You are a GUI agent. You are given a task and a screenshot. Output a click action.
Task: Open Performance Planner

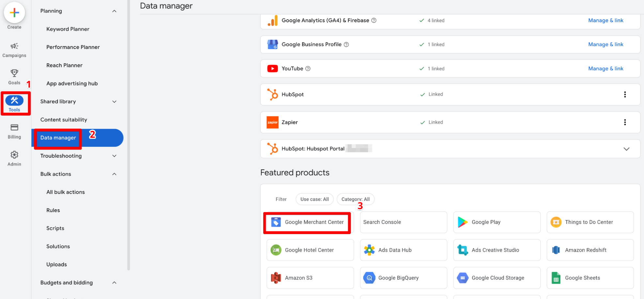73,47
